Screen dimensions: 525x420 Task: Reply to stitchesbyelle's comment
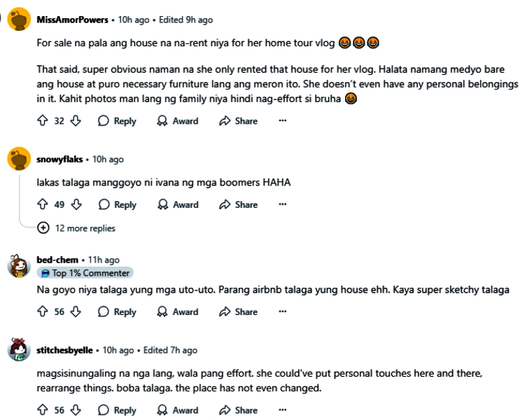pyautogui.click(x=117, y=410)
